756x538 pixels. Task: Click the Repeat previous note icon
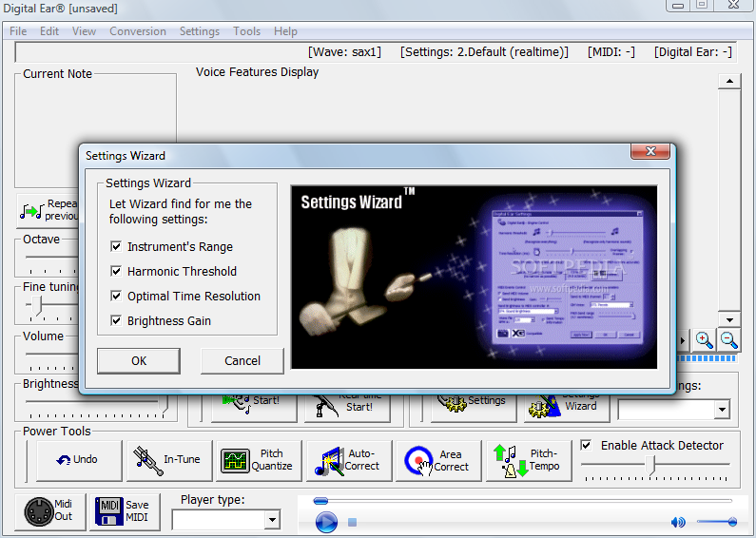click(x=31, y=211)
